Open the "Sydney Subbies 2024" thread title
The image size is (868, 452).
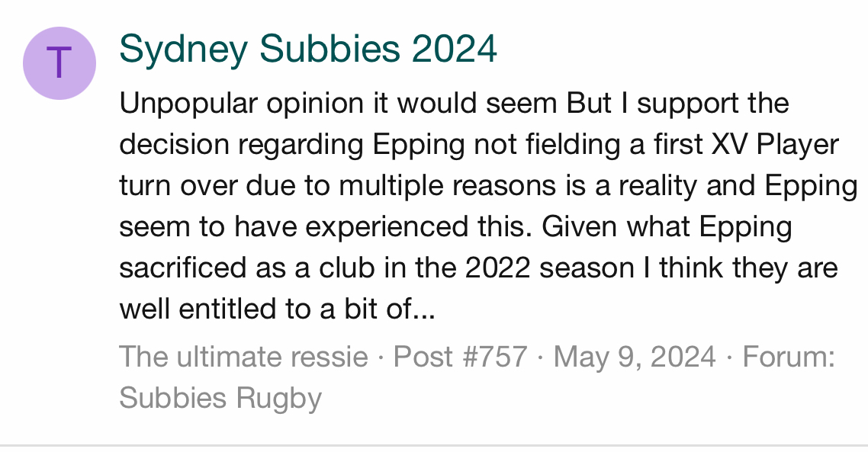[x=308, y=50]
